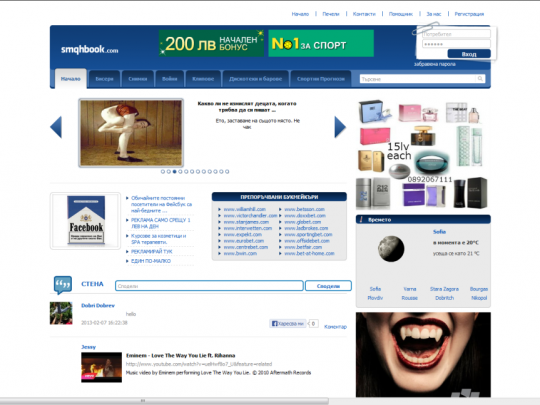Switch to the Снимки tab
This screenshot has width=540, height=405.
[x=138, y=79]
